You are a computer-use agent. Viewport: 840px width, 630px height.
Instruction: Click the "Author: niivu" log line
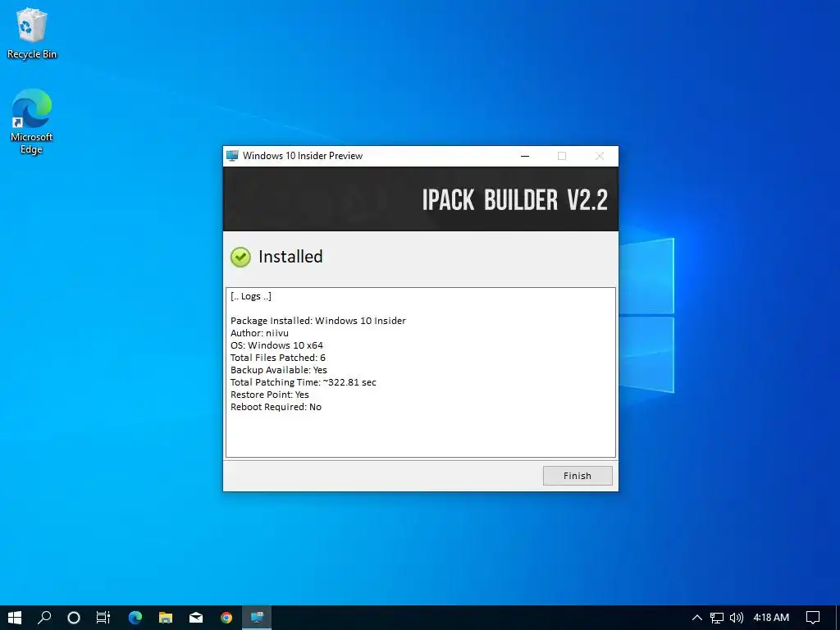coord(259,333)
